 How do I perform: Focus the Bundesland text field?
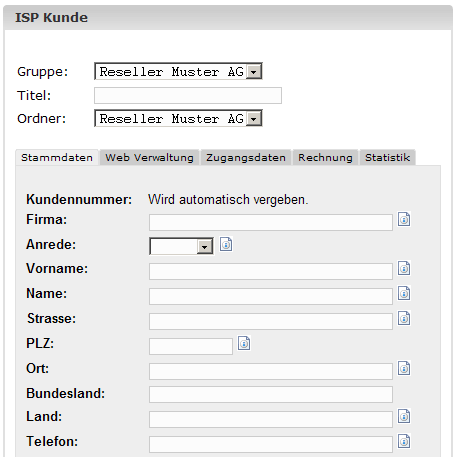click(271, 395)
